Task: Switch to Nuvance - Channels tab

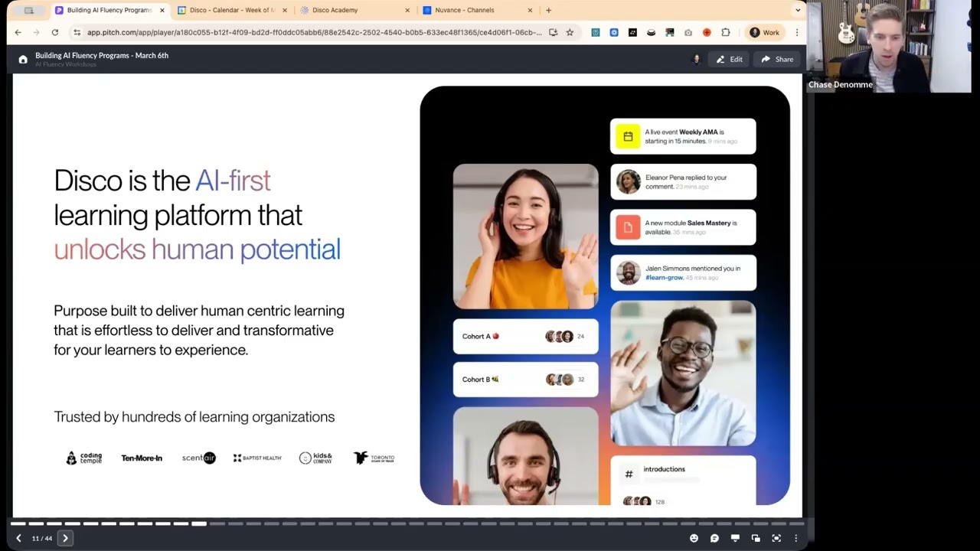Action: [x=478, y=10]
